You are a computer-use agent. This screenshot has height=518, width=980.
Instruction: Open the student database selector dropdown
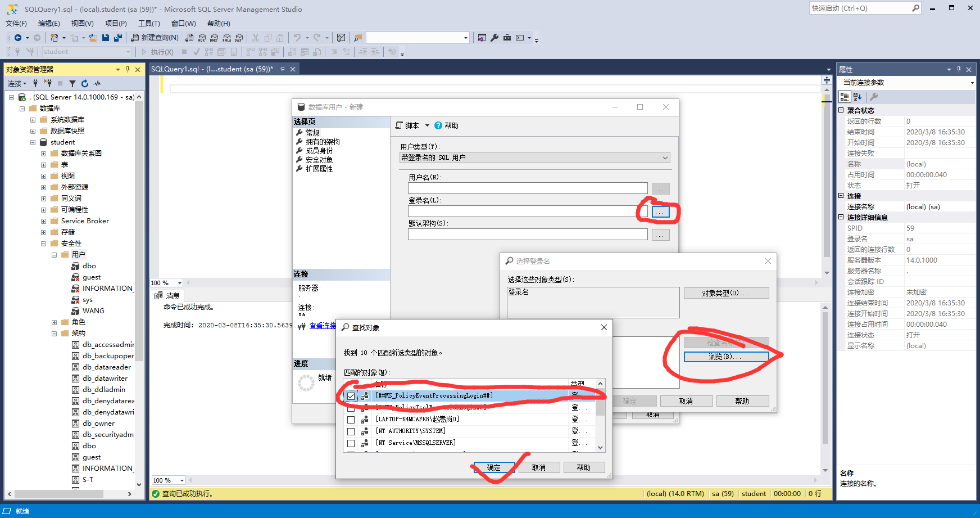[x=128, y=52]
